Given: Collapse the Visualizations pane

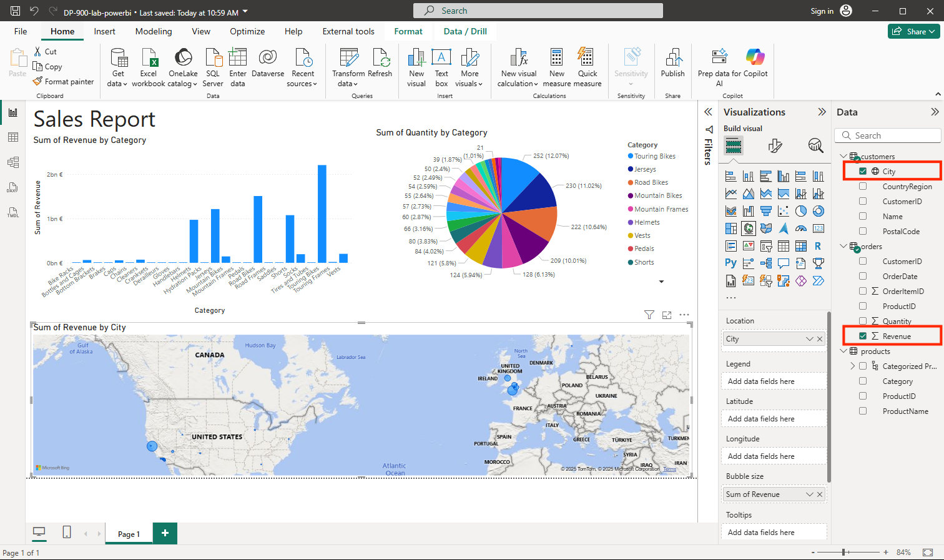Looking at the screenshot, I should [x=822, y=112].
